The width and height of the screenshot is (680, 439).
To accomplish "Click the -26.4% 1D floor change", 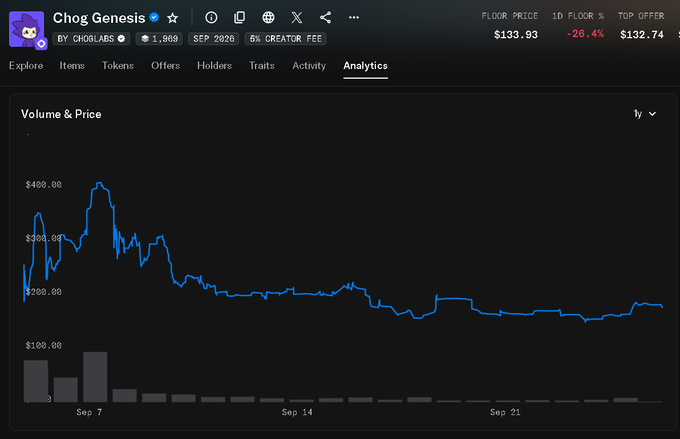I will coord(585,34).
